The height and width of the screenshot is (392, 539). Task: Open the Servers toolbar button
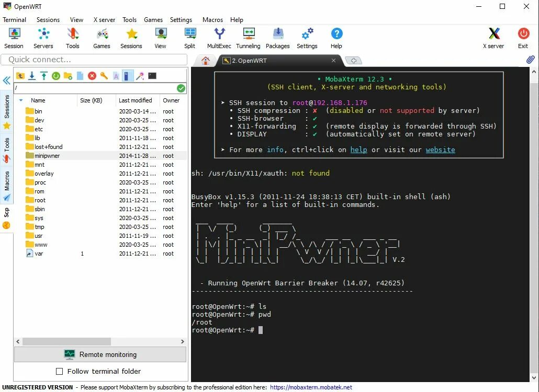pyautogui.click(x=43, y=39)
